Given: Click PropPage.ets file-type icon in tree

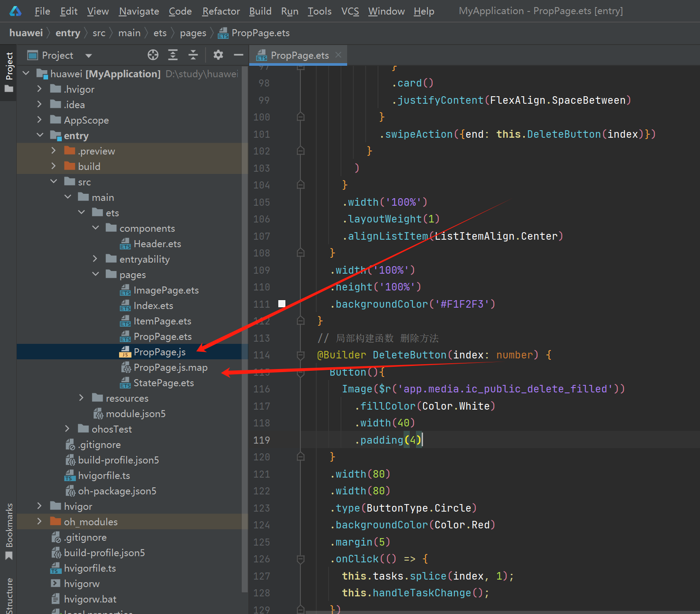Looking at the screenshot, I should [125, 336].
